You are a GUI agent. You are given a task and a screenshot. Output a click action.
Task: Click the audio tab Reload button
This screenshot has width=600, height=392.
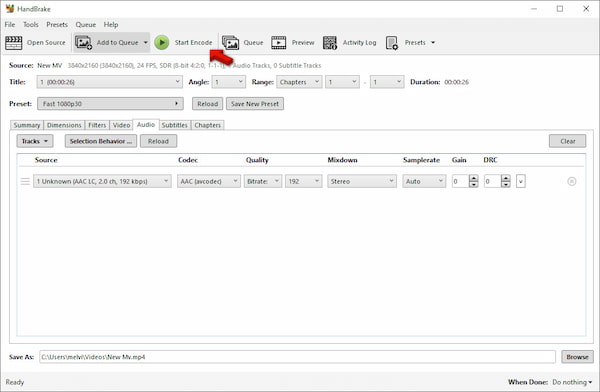coord(158,141)
